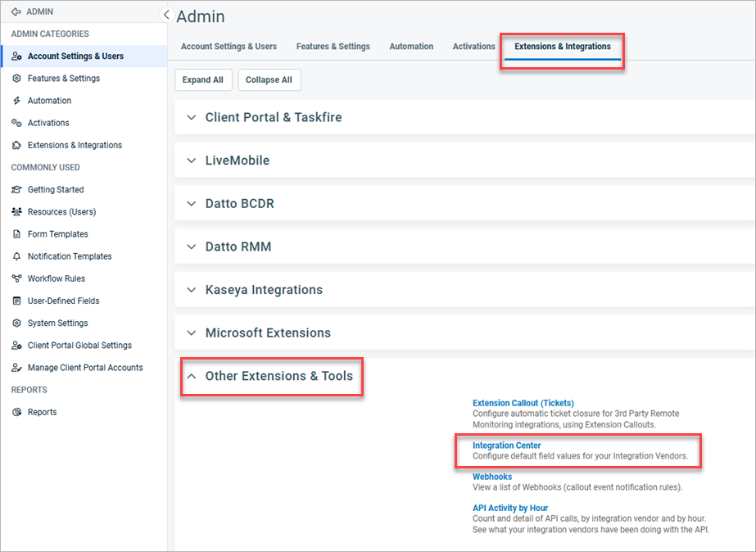Click the Expand All button

pos(203,79)
